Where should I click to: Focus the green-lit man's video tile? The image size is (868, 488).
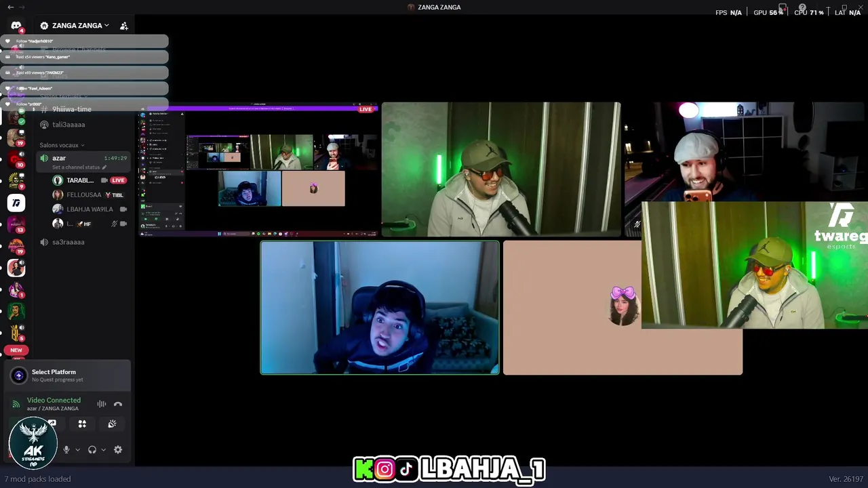click(501, 169)
